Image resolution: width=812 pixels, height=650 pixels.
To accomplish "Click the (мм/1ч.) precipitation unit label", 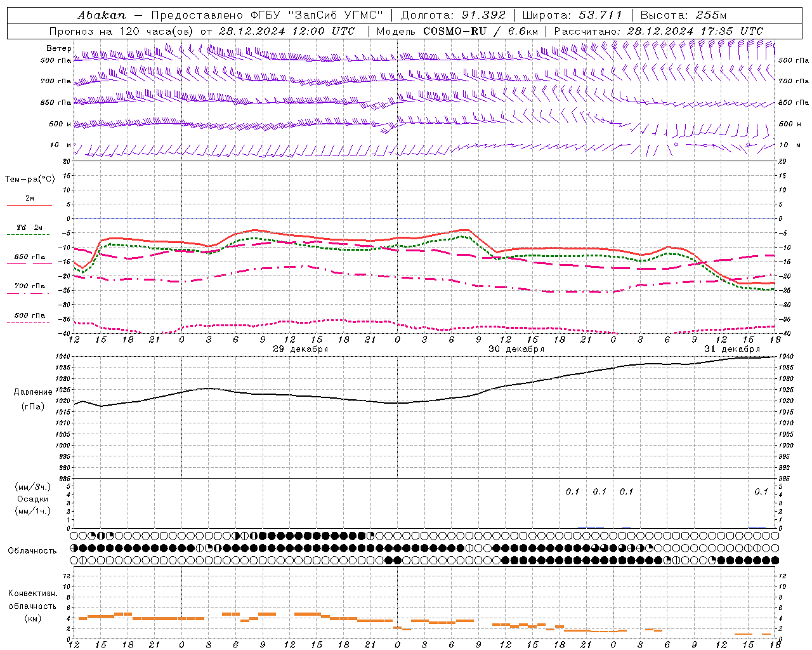I will tap(32, 511).
